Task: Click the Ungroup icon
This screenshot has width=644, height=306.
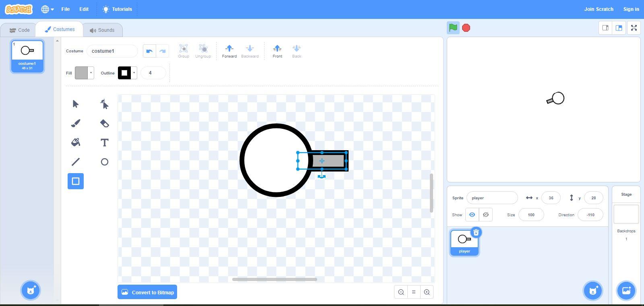Action: 203,51
